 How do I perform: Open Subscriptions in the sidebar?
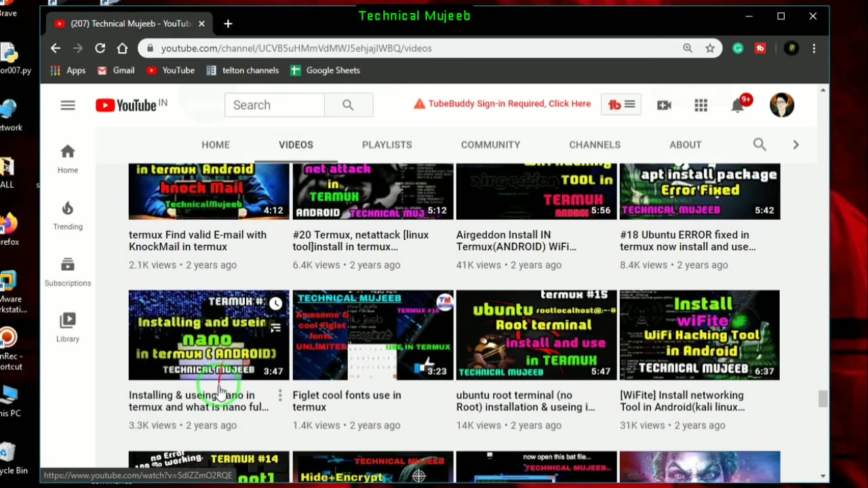[68, 272]
